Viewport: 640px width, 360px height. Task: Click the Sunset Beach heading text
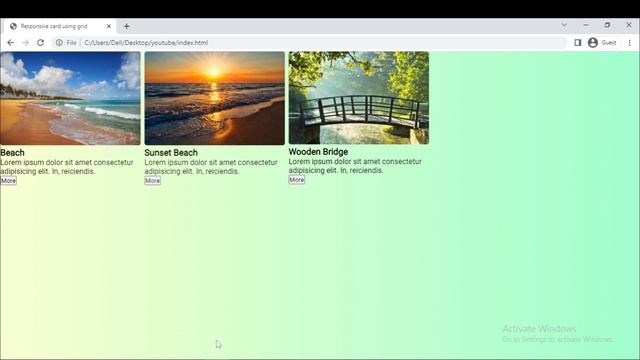[171, 153]
